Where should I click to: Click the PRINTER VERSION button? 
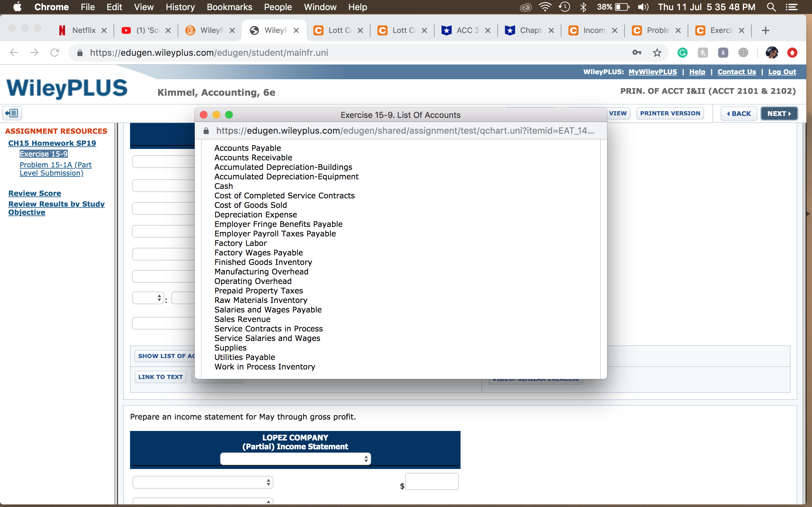670,113
